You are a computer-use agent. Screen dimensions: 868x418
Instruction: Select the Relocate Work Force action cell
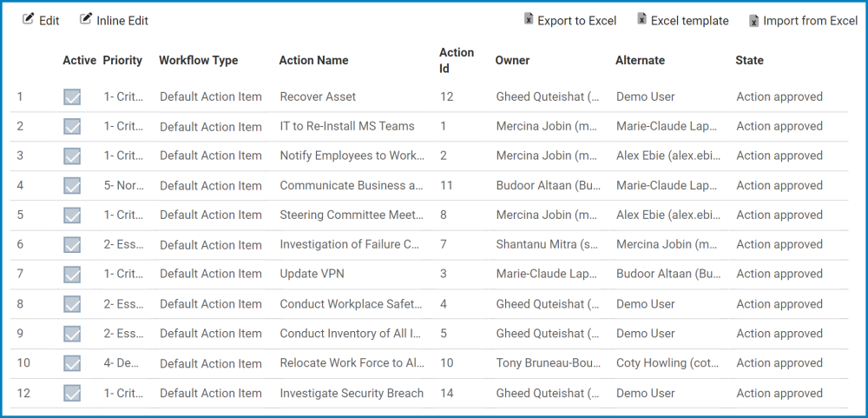352,363
